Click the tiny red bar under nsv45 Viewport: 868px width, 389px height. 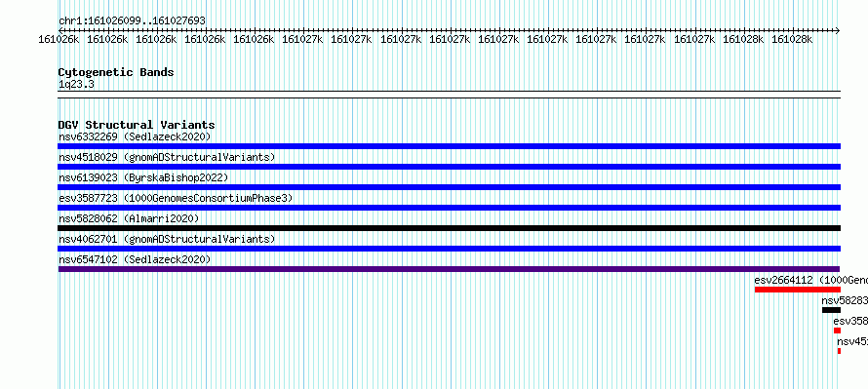click(839, 351)
